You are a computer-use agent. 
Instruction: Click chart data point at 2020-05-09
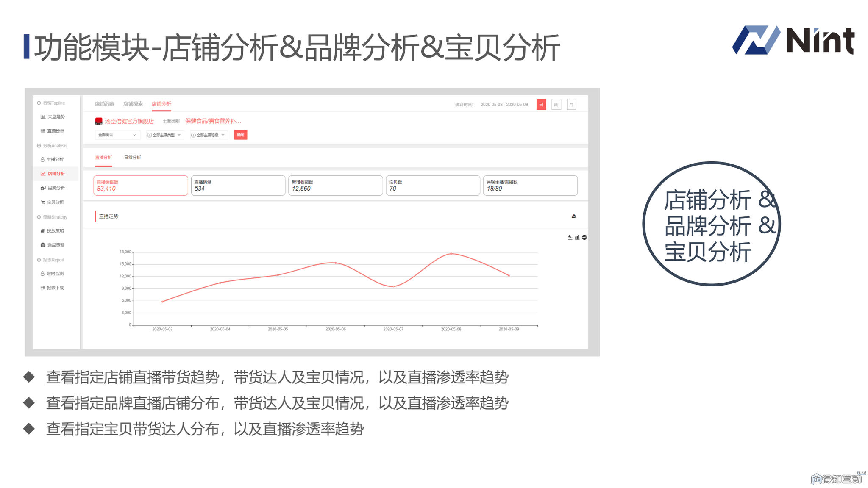point(509,276)
